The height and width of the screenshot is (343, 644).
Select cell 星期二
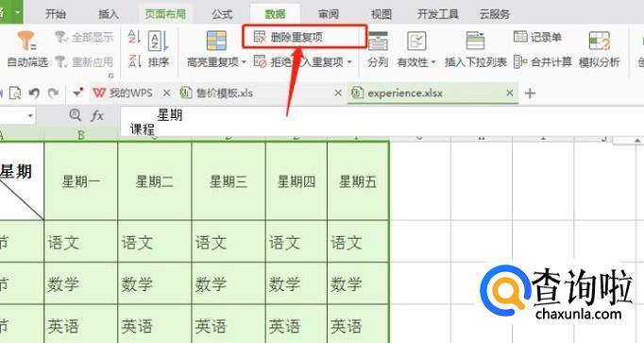point(155,181)
